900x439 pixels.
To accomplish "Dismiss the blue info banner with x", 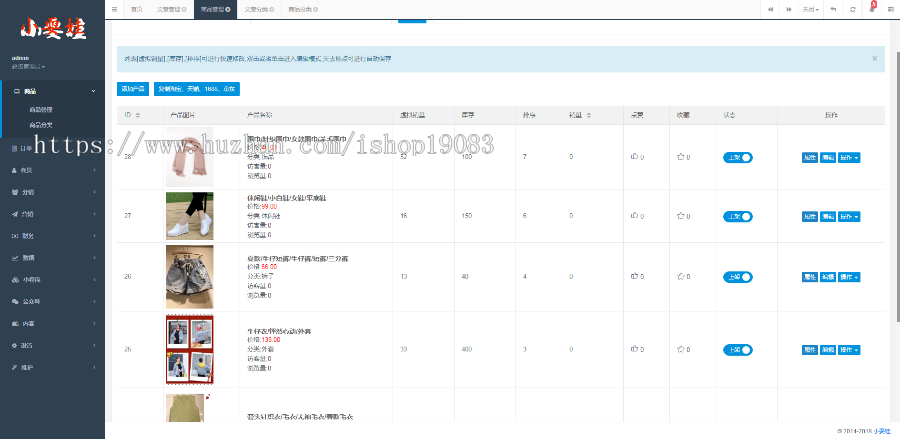I will (875, 59).
